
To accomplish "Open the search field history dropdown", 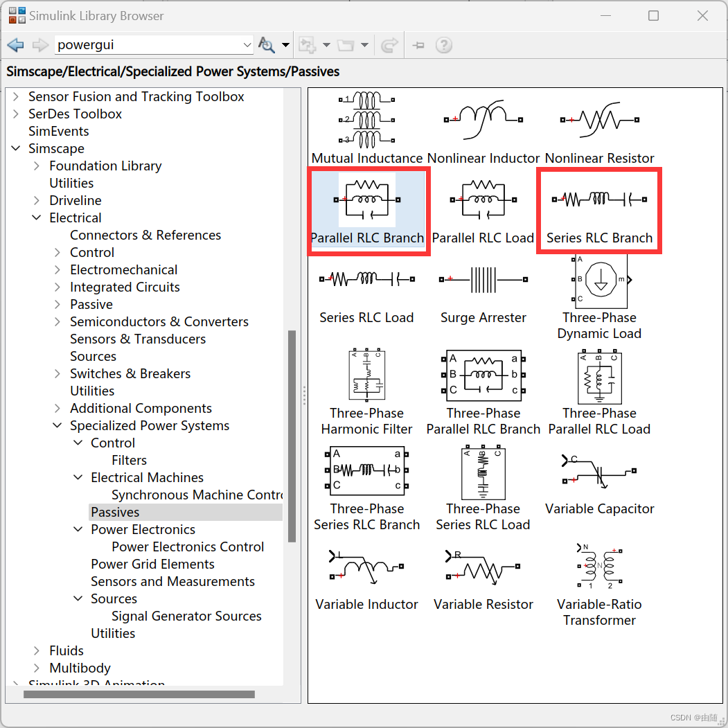I will click(x=247, y=45).
